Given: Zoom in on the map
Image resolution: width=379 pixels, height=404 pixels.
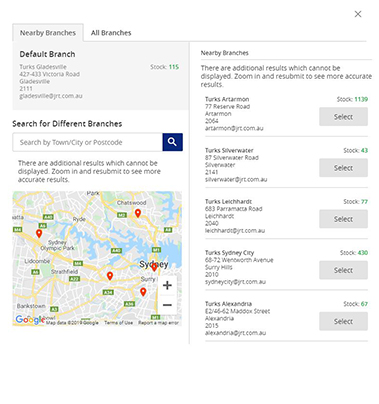Looking at the screenshot, I should [167, 285].
